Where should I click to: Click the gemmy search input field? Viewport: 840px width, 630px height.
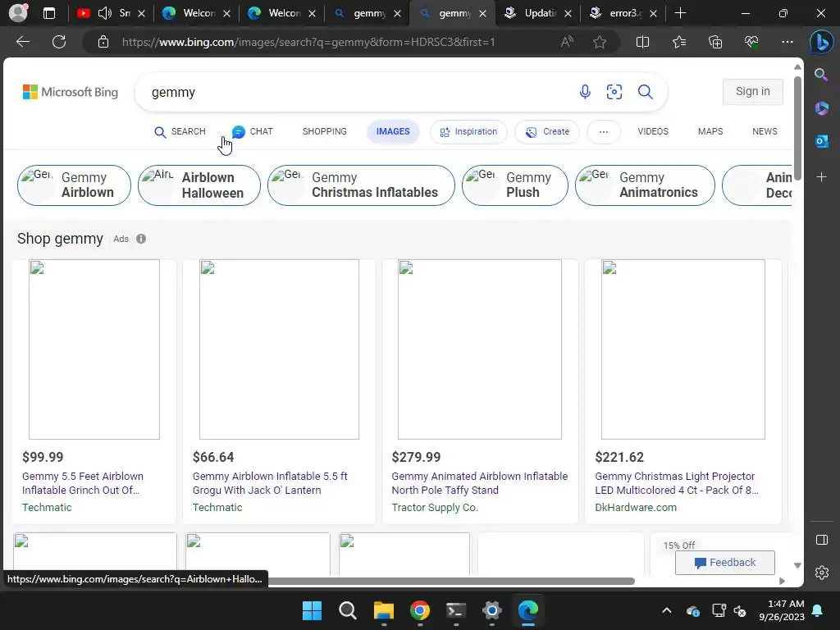[354, 92]
